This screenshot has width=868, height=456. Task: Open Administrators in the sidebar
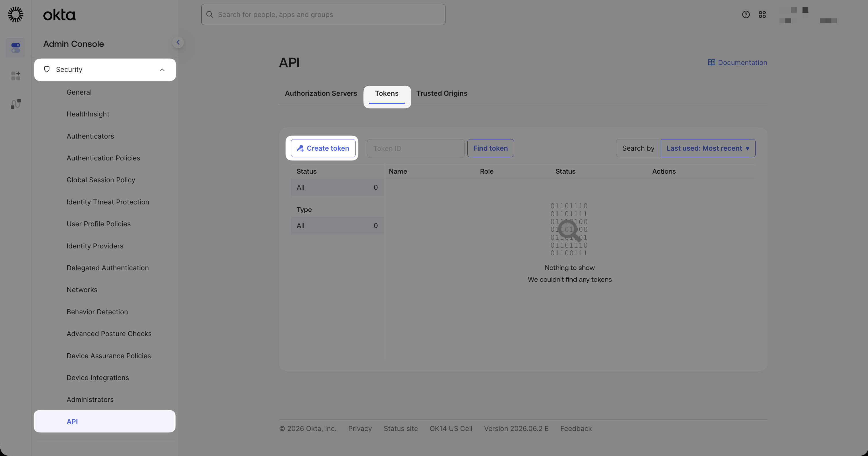coord(90,400)
